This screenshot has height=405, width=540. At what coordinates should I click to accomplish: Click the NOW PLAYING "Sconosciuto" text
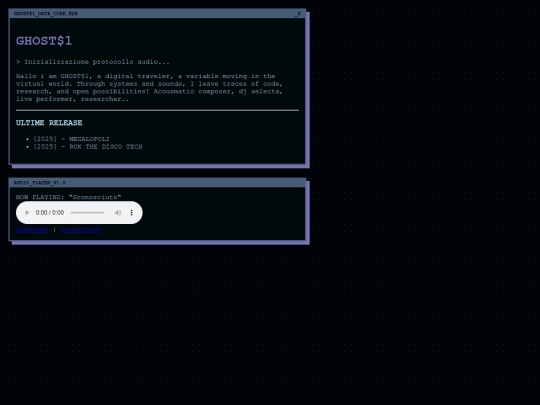click(69, 197)
